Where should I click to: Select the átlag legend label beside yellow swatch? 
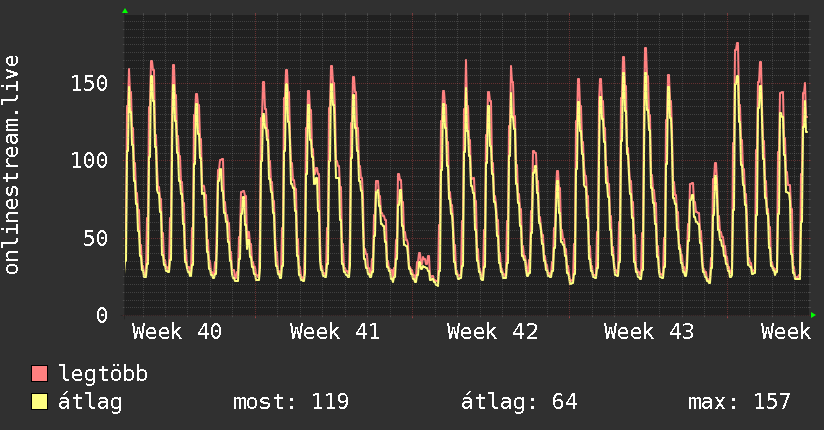[x=90, y=402]
